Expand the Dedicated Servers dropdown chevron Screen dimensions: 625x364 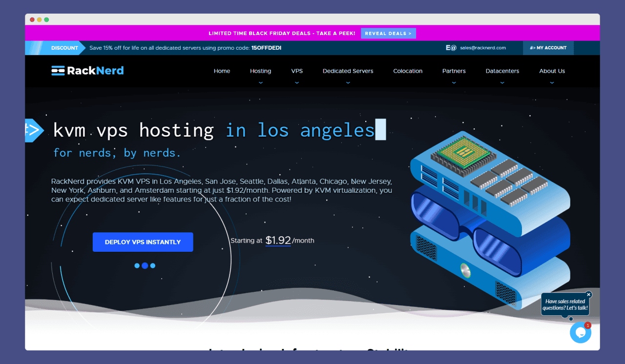pos(348,82)
